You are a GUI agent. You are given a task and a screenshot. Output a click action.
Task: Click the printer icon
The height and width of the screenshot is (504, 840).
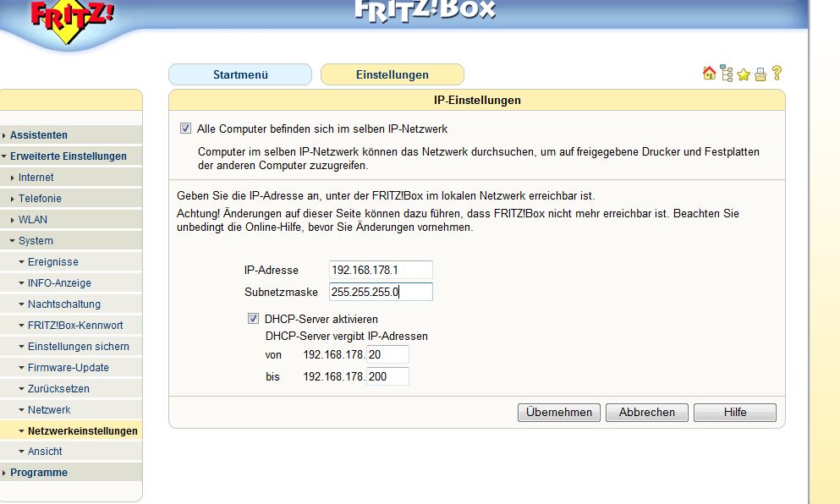tap(760, 74)
